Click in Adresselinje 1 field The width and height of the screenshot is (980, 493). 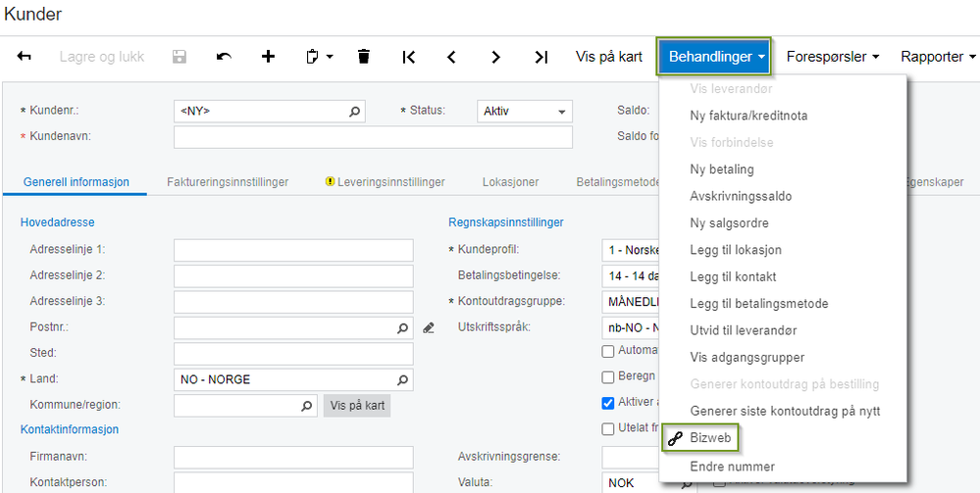[293, 250]
